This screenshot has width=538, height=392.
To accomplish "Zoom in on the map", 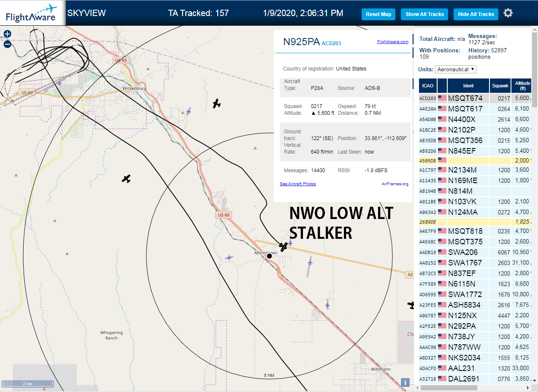I will pos(7,34).
